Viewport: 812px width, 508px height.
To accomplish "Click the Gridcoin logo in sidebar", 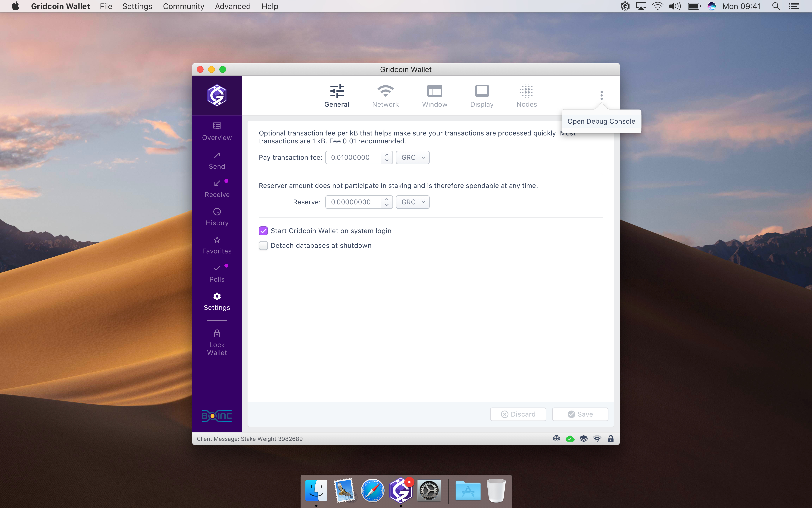I will (217, 95).
